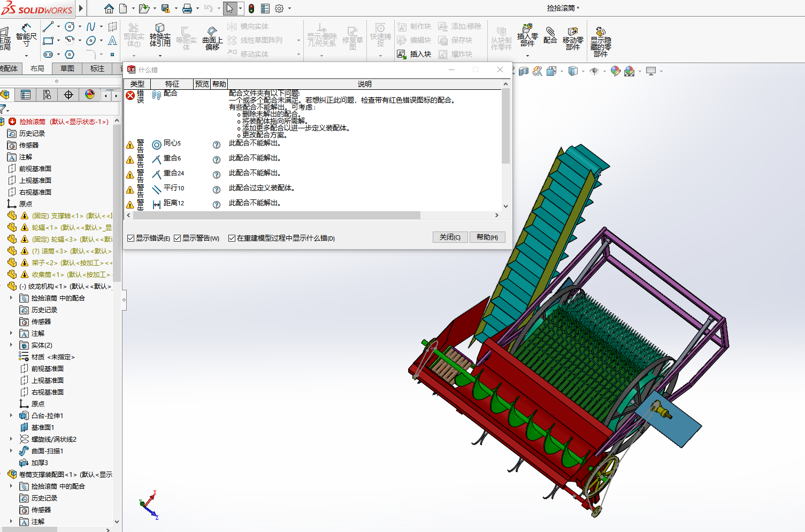Expand the Options gear dropdown arrow
The image size is (805, 532).
pos(290,9)
